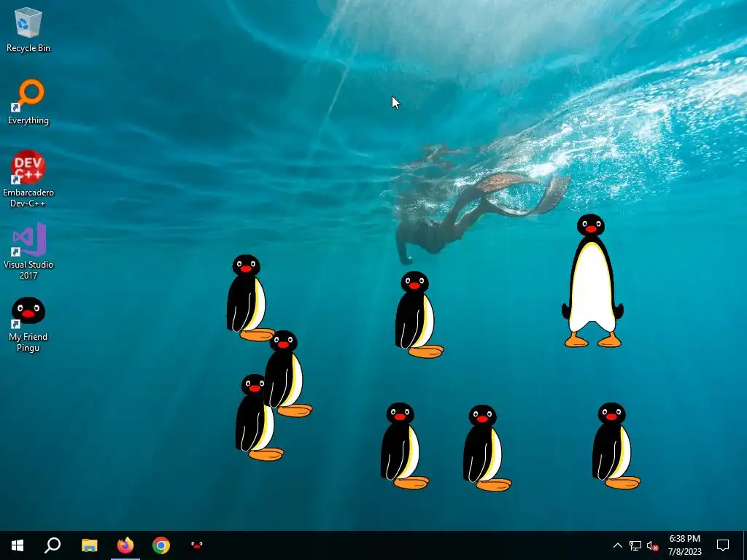Click the tall standing front-facing penguin

(x=592, y=281)
